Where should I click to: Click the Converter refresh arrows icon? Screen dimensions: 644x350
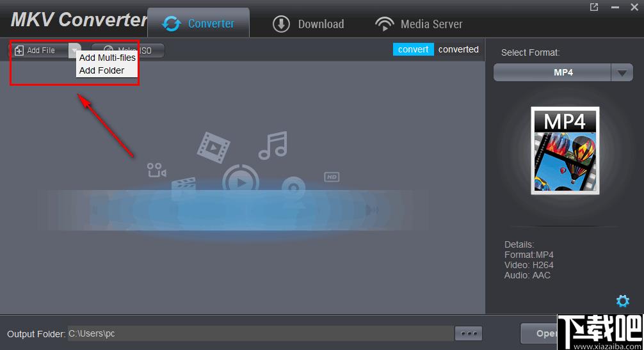pyautogui.click(x=172, y=24)
